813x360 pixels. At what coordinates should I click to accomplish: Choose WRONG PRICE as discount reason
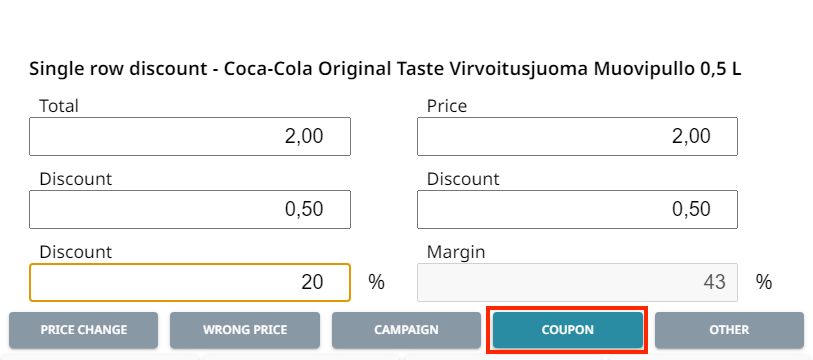(245, 330)
